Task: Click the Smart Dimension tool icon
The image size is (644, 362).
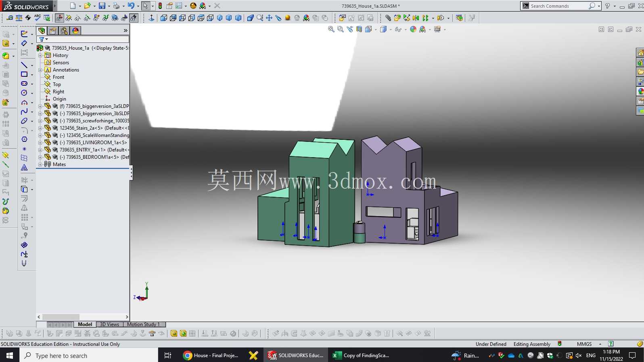Action: click(x=24, y=43)
